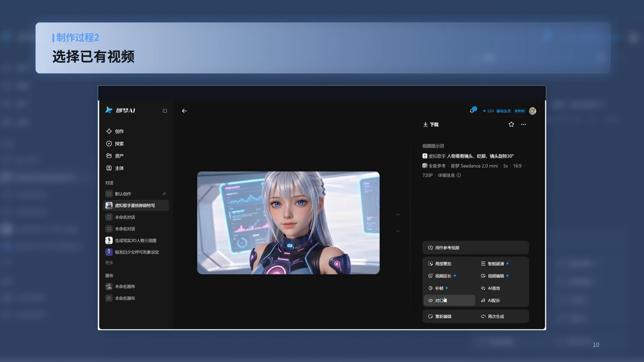Open the user avatar menu
This screenshot has height=362, width=644.
(533, 111)
